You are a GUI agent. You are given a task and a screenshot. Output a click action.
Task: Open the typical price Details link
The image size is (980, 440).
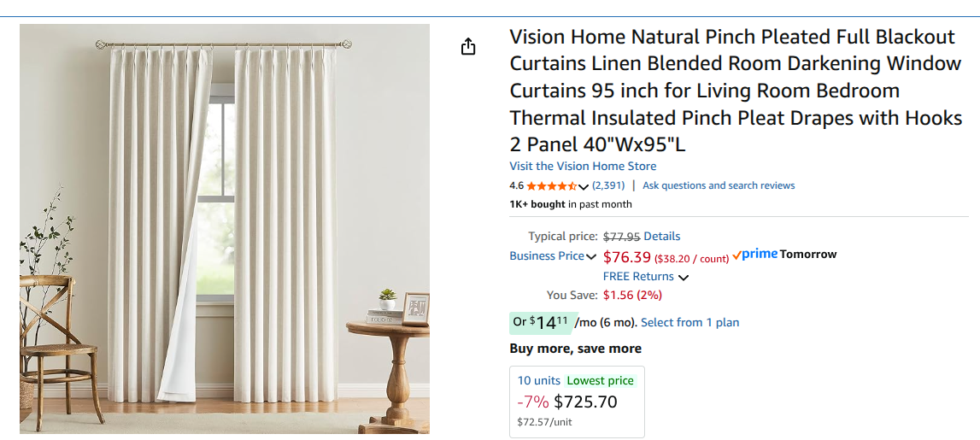coord(661,236)
